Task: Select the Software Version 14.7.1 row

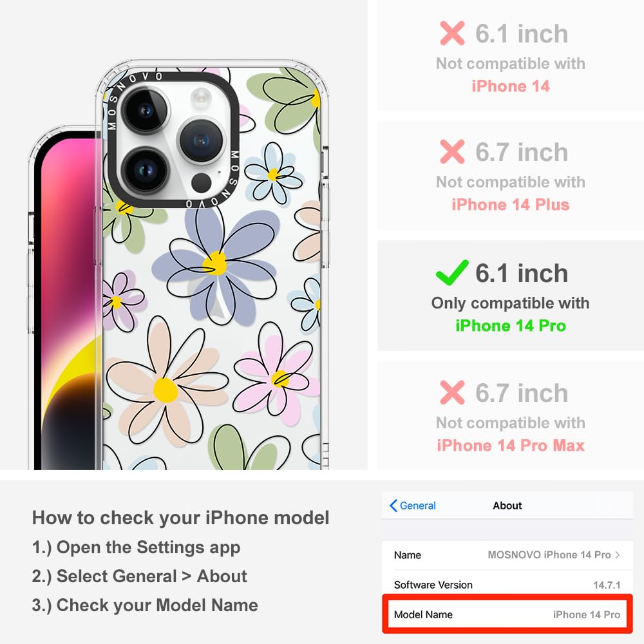Action: [507, 585]
